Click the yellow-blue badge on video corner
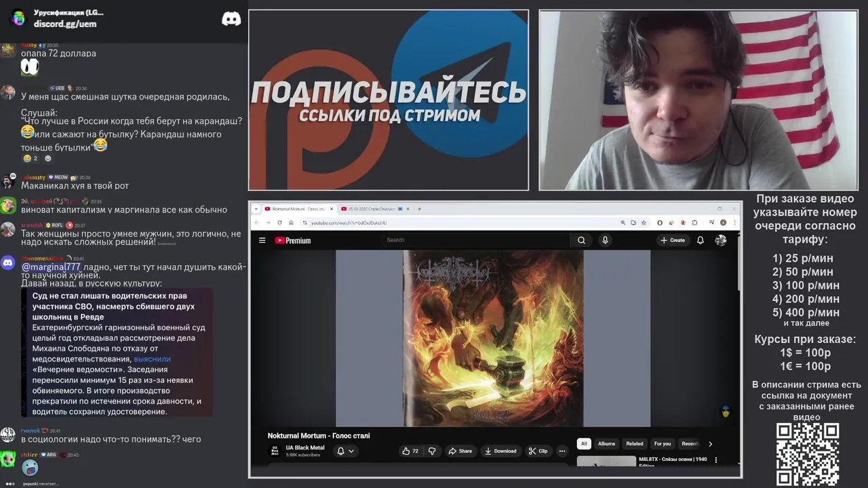Viewport: 868px width, 488px height. [x=725, y=411]
